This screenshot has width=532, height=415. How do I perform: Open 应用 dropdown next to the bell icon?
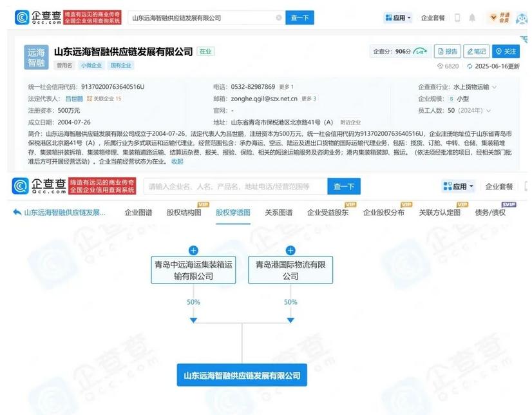(398, 17)
